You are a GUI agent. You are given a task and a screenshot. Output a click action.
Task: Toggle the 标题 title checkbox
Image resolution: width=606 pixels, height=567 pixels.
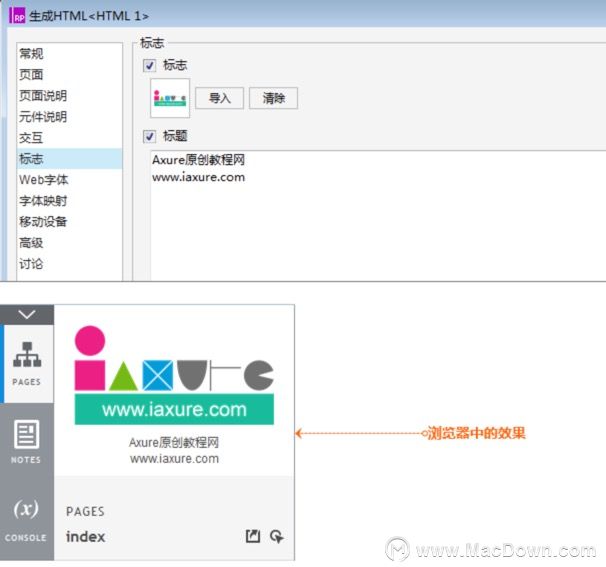pyautogui.click(x=149, y=136)
